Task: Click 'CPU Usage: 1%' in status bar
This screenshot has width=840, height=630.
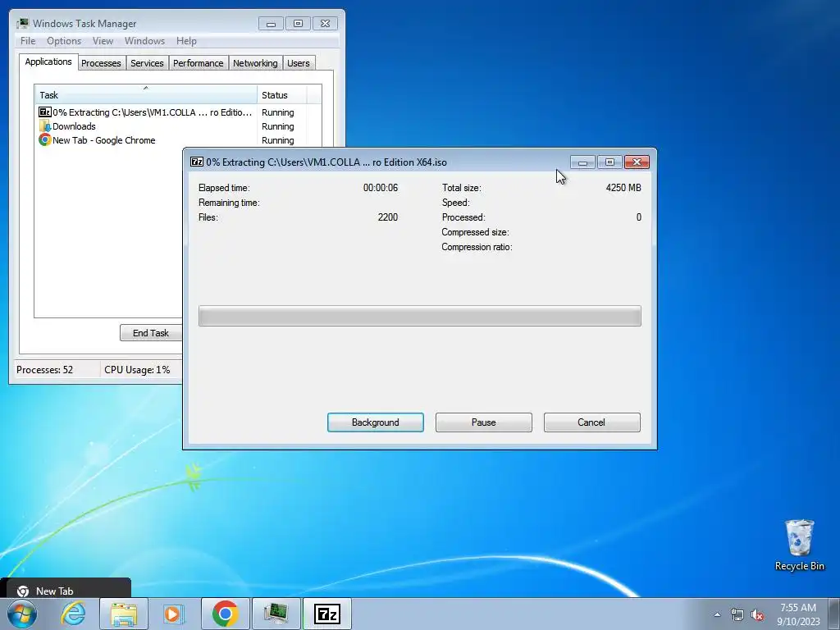Action: click(x=137, y=370)
